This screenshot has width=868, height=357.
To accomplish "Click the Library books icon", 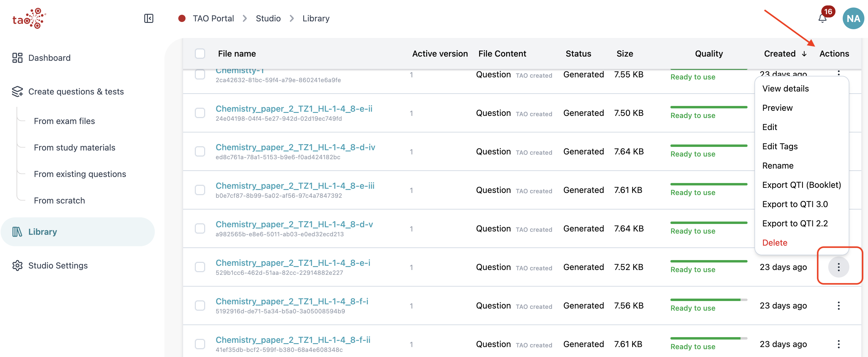I will coord(17,232).
